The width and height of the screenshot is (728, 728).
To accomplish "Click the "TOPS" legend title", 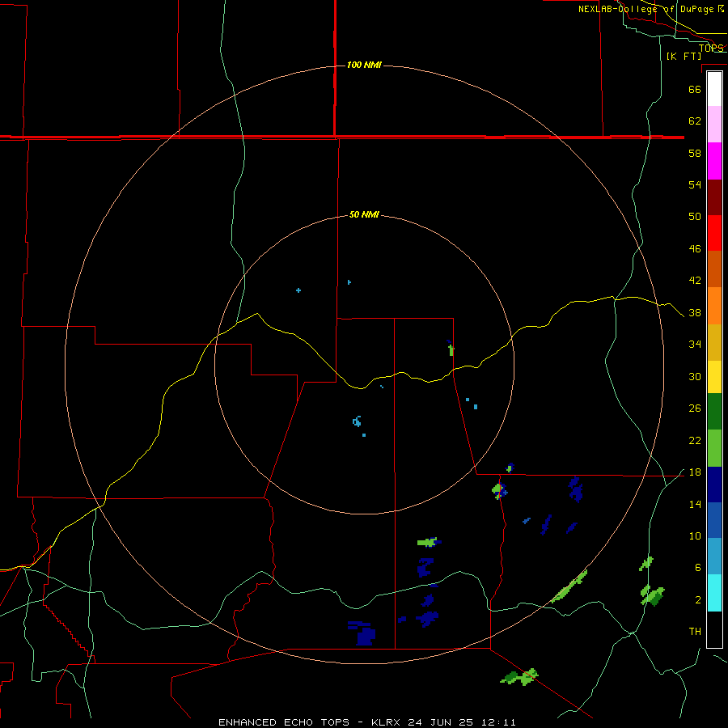I will tap(711, 48).
